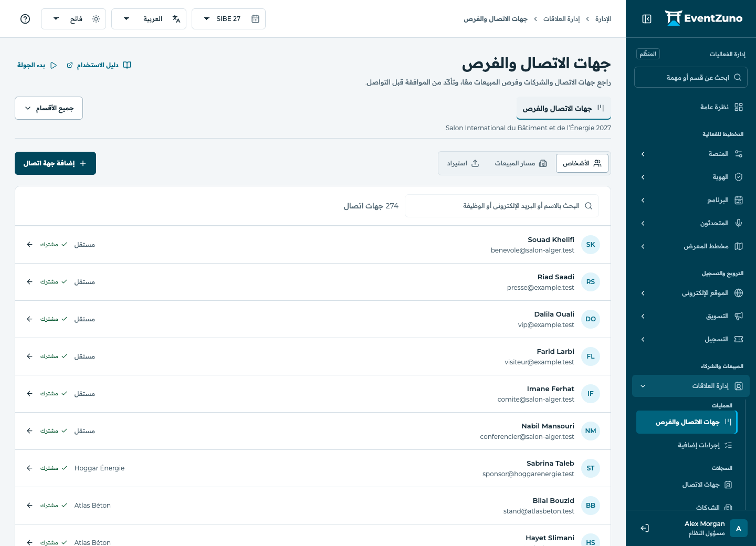Open Souad Khelifi row arrow
The height and width of the screenshot is (546, 756).
tap(29, 245)
